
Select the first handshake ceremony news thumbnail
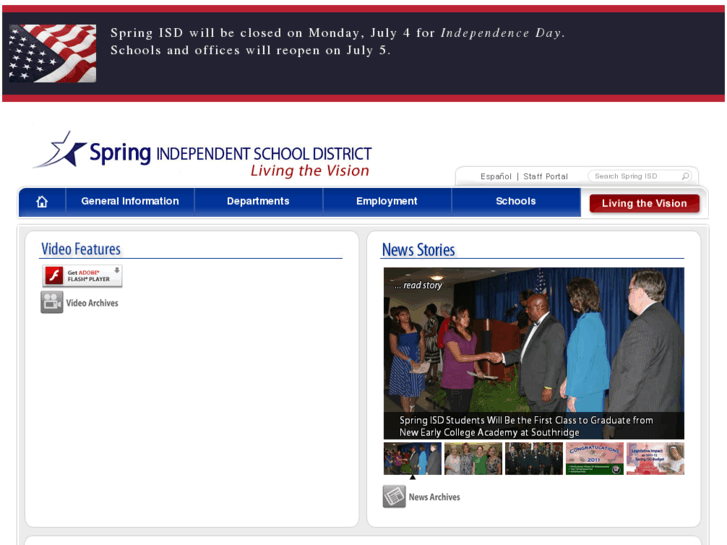(x=412, y=458)
